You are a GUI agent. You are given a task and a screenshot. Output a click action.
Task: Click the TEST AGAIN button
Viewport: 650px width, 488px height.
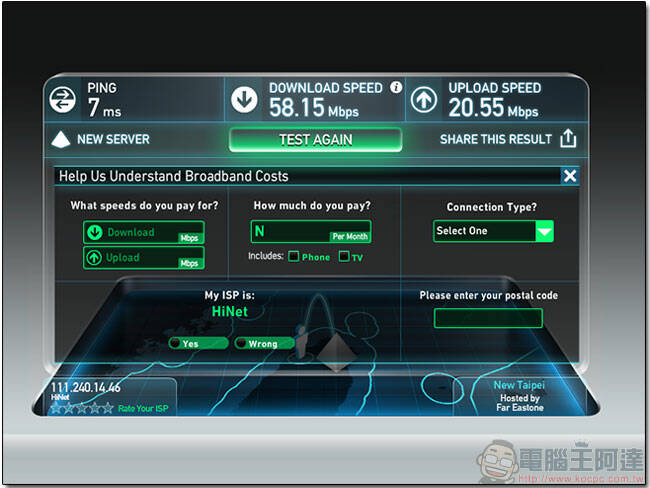(315, 140)
